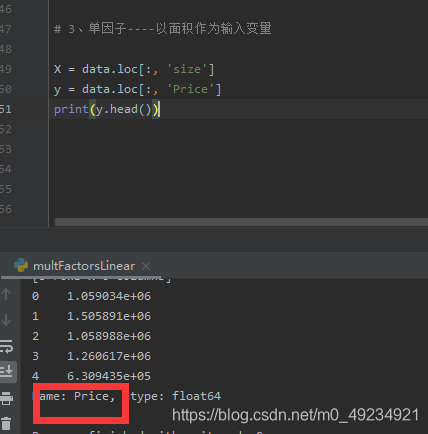Viewport: 428px width, 434px height.
Task: Click the print icon in run panel
Action: (x=7, y=398)
